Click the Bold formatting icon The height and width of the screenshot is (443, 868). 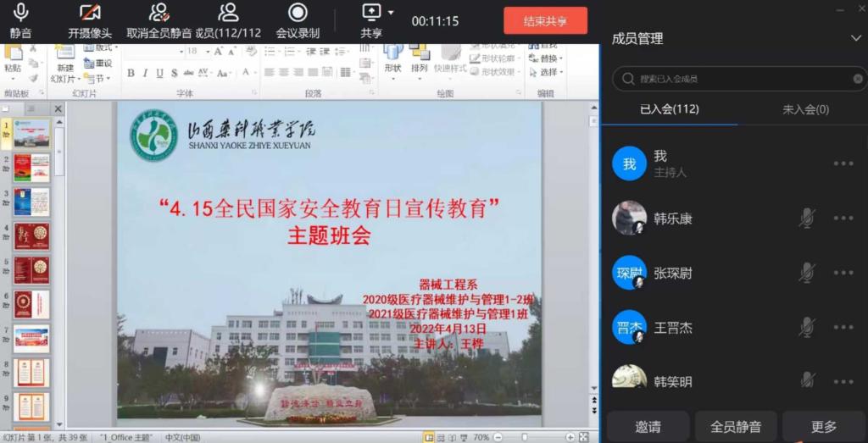click(x=131, y=73)
